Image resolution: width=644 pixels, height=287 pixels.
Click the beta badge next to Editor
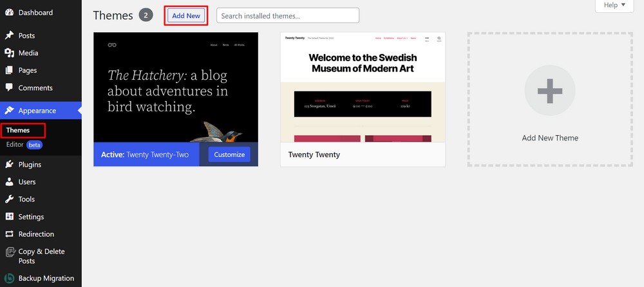(35, 145)
